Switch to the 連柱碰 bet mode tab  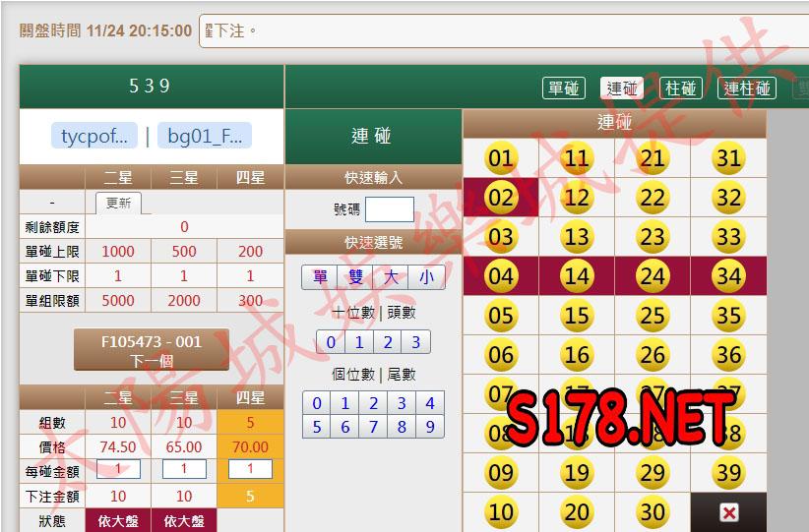pos(747,89)
